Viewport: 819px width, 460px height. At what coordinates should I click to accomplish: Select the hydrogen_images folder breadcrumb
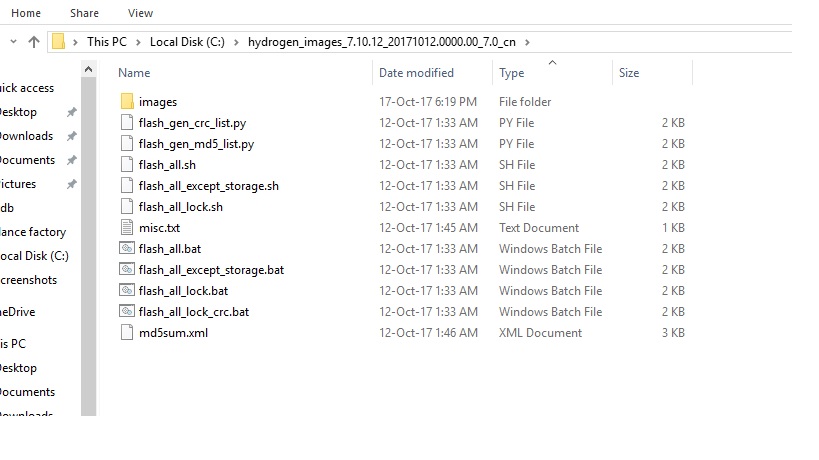click(x=381, y=42)
